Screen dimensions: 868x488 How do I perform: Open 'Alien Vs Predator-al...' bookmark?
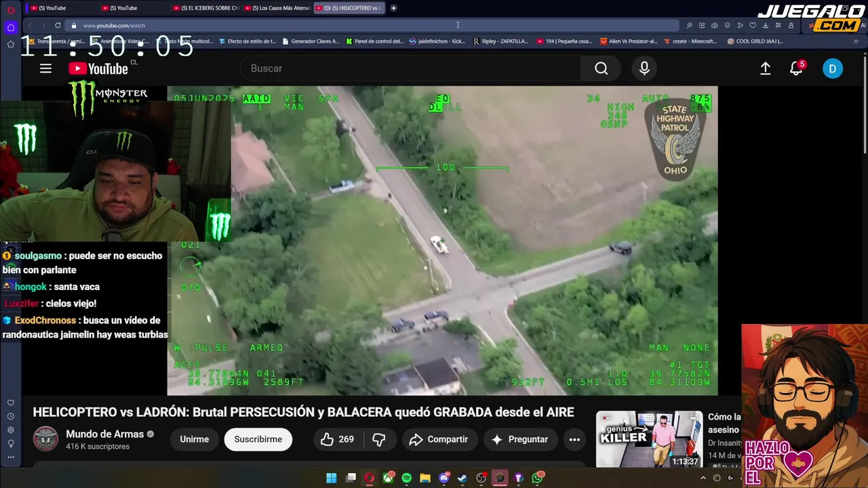tap(629, 41)
